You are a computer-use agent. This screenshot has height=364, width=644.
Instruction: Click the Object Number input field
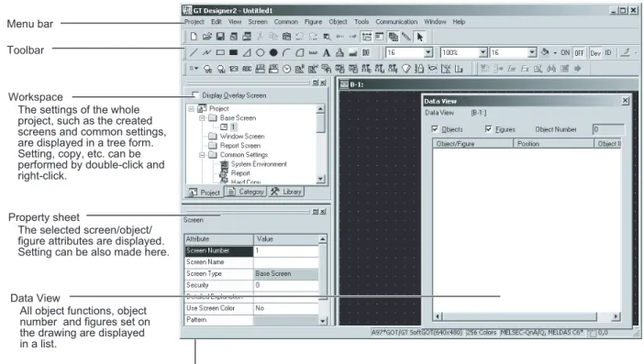[608, 129]
